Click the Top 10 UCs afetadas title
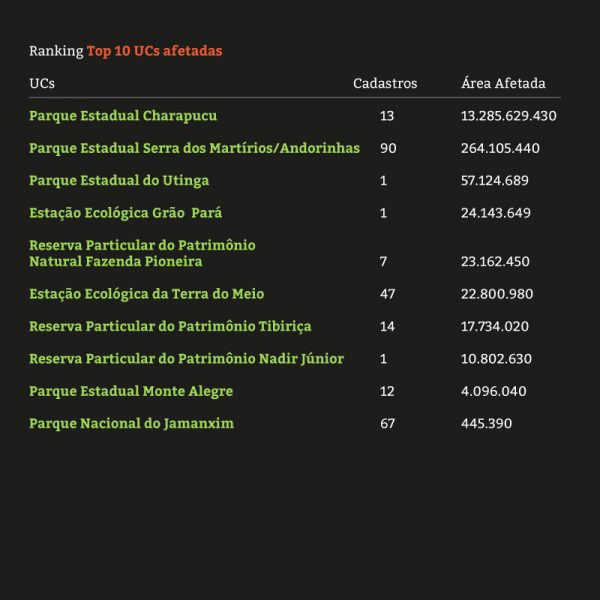 (x=154, y=50)
